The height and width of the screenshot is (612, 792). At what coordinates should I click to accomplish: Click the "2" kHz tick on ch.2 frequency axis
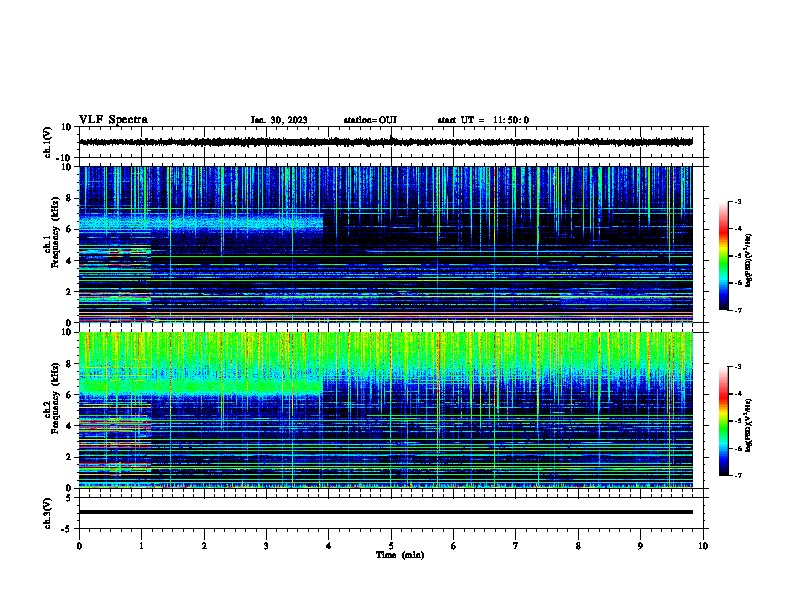coord(69,457)
